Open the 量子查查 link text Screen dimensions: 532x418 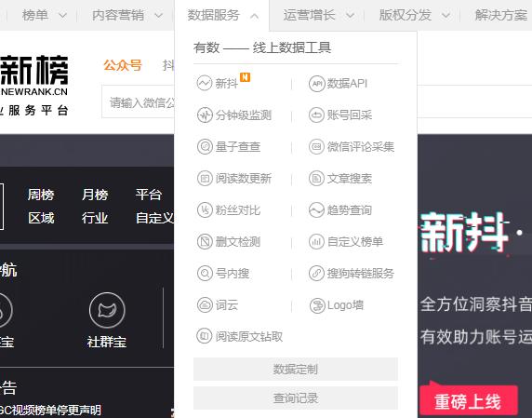click(238, 147)
